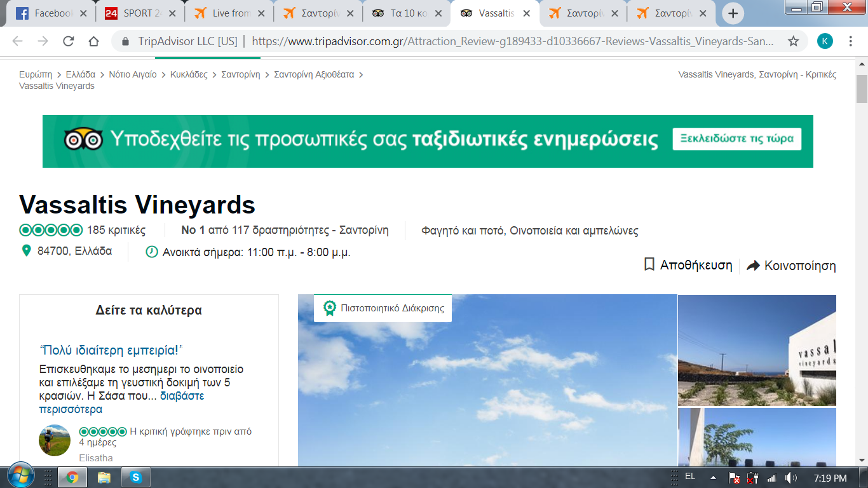This screenshot has height=488, width=868.
Task: Share page via Κοινοποίηση arrow
Action: (754, 266)
